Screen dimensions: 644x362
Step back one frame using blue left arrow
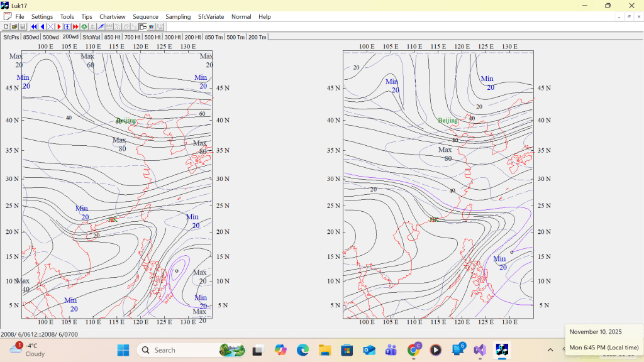pos(42,27)
